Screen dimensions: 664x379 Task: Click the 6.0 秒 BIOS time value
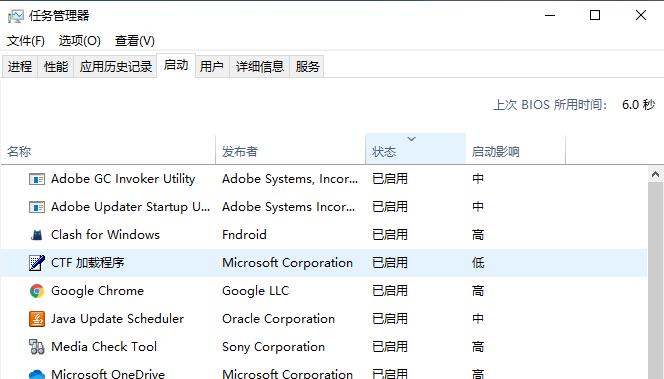pyautogui.click(x=638, y=105)
